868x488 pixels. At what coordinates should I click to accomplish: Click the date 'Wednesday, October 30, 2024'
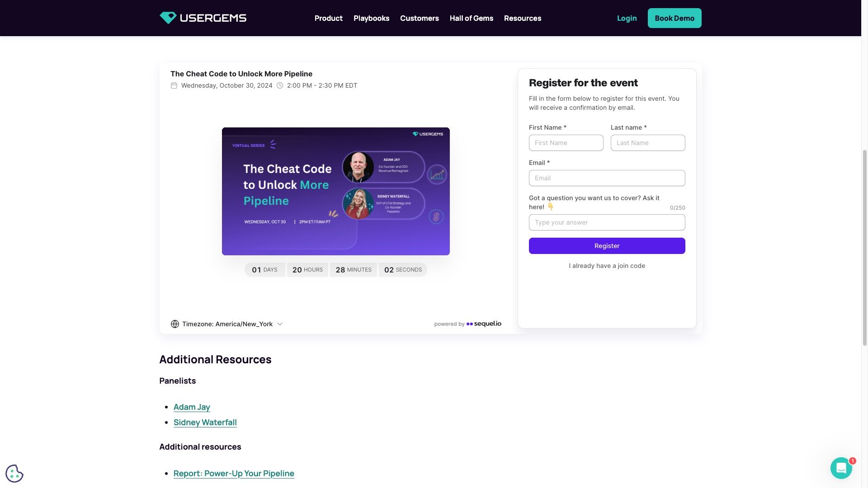227,85
